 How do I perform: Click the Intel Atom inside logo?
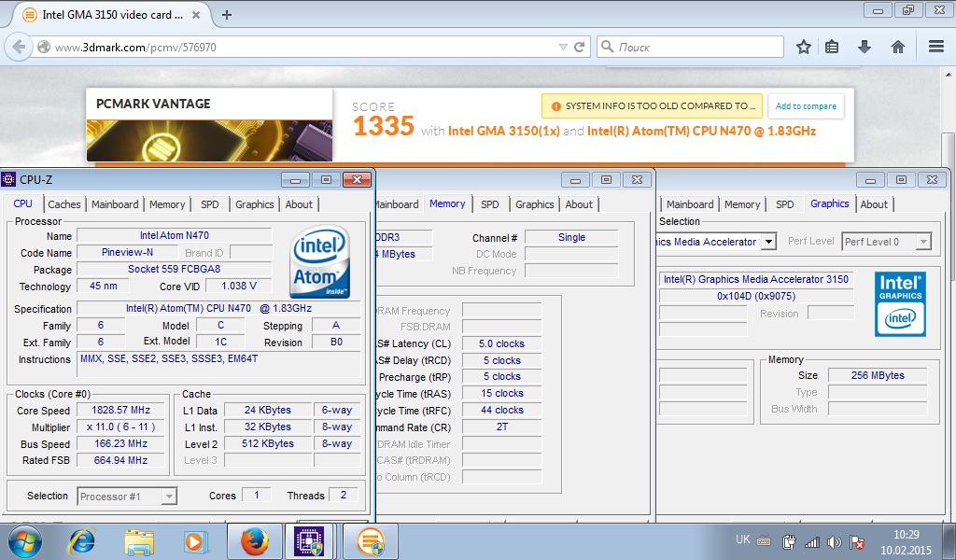click(320, 261)
